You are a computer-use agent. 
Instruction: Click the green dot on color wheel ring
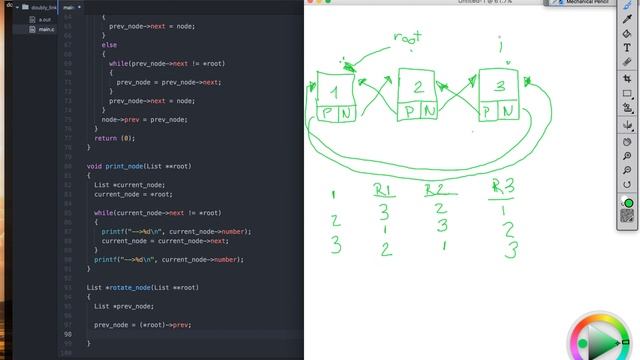point(583,343)
